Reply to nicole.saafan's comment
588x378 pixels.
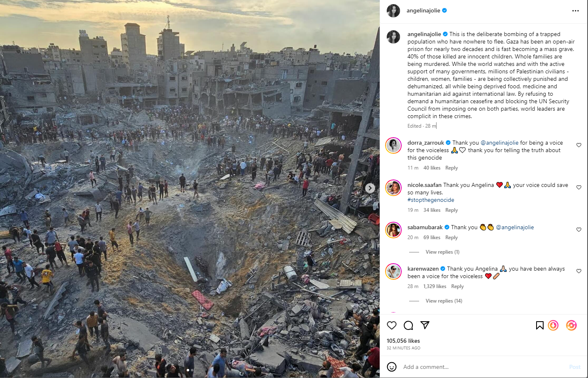451,210
